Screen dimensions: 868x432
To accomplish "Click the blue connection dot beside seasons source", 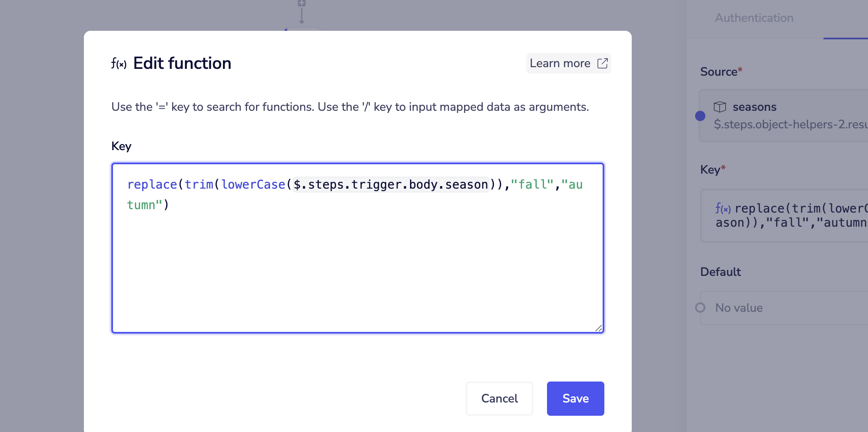I will click(x=700, y=115).
